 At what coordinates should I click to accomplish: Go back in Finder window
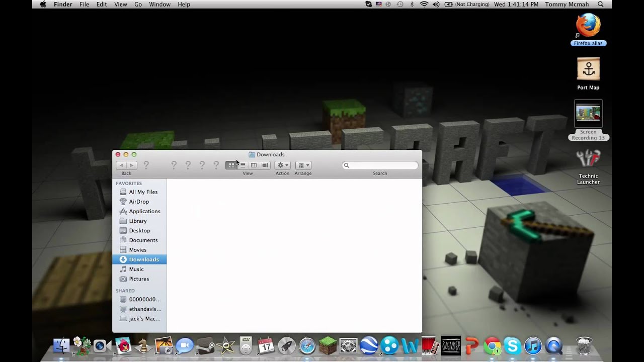click(121, 165)
